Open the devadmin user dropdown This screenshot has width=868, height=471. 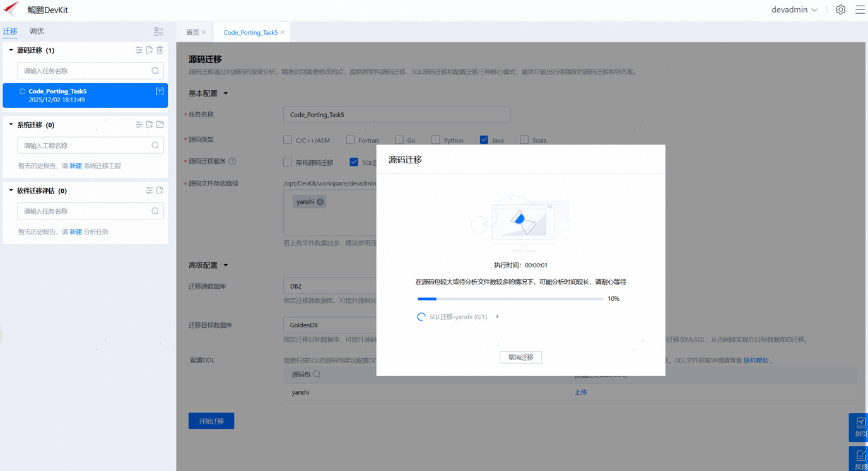794,9
